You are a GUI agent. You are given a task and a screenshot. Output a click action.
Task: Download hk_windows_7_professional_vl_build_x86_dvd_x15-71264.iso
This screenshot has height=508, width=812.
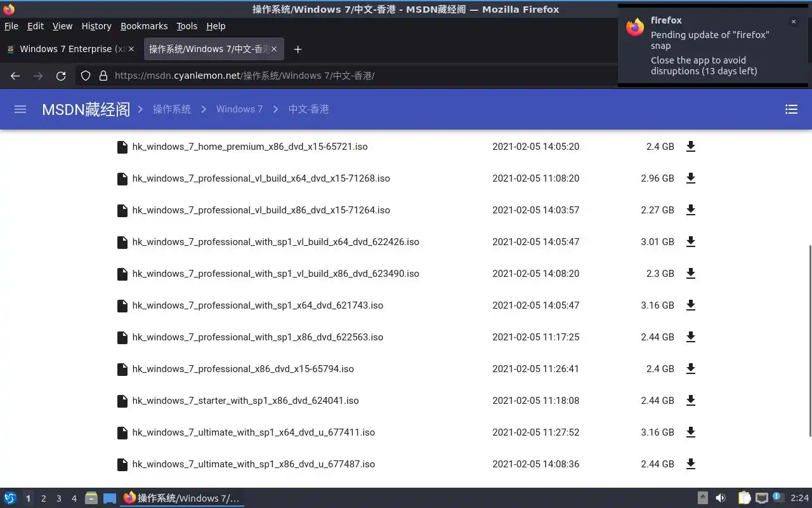click(691, 210)
